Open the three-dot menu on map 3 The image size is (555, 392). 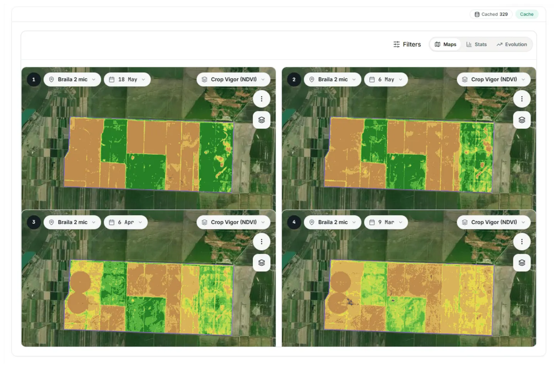261,241
